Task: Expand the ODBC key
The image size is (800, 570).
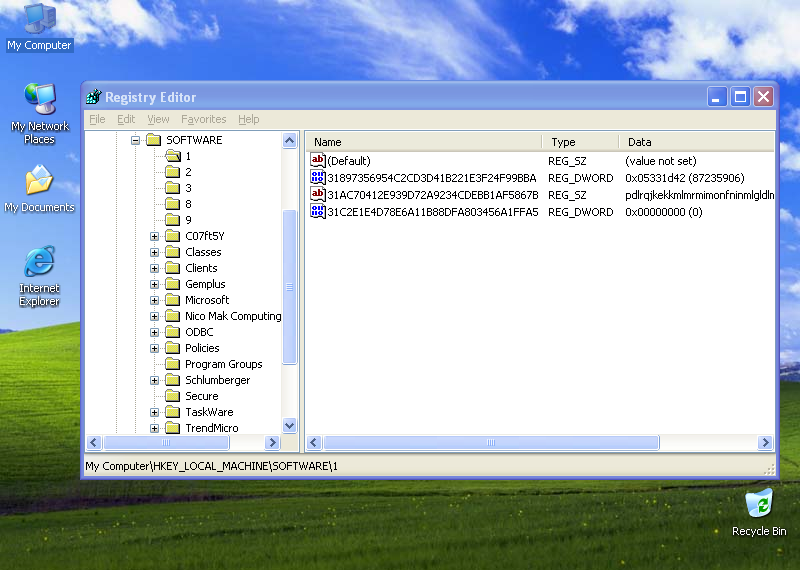Action: click(x=154, y=332)
